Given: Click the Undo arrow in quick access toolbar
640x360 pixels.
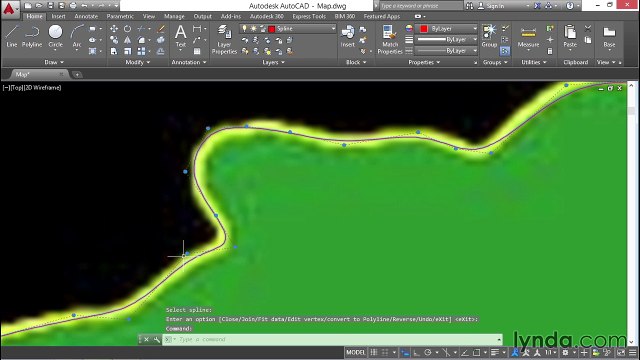Looking at the screenshot, I should pos(84,6).
